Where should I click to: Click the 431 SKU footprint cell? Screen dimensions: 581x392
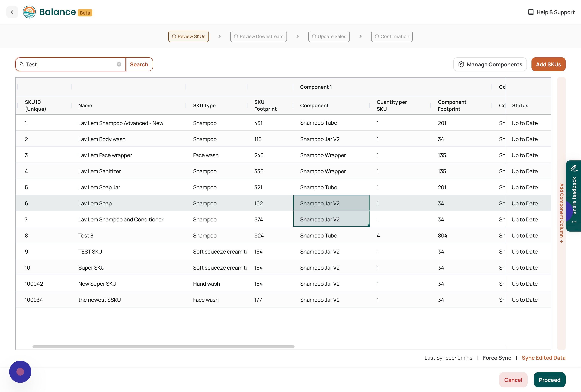[x=270, y=123]
